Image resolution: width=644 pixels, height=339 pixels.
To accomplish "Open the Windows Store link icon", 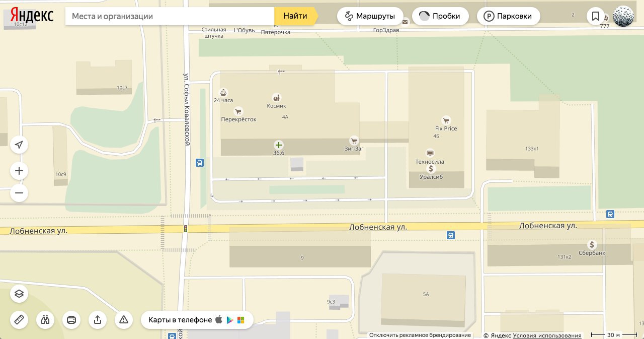I will click(x=241, y=320).
